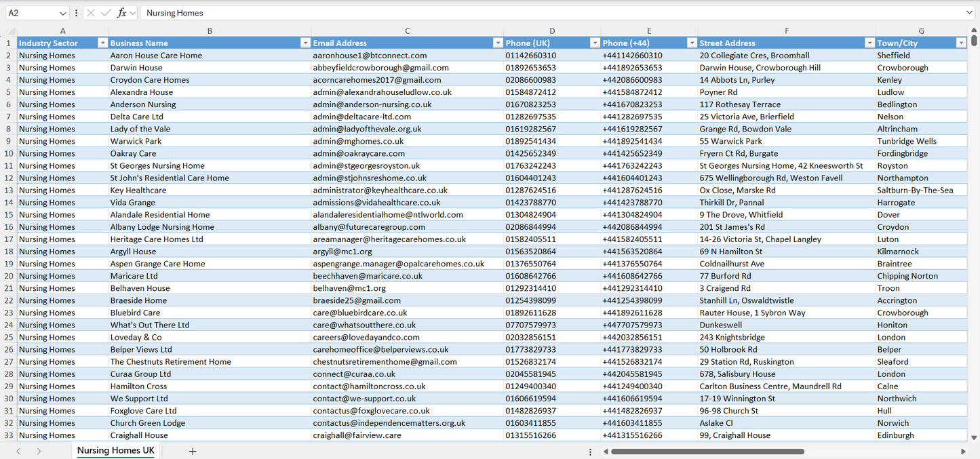Select cell Delta Care Ltd

pos(210,117)
